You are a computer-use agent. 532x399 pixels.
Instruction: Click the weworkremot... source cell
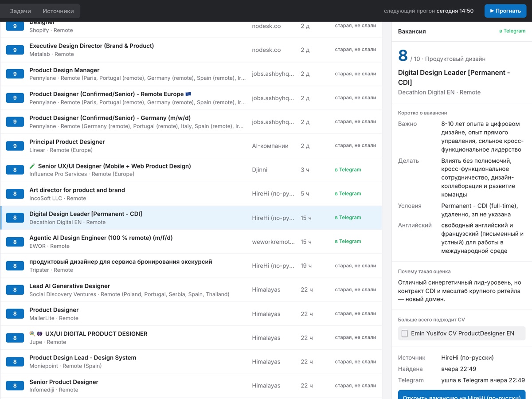273,242
